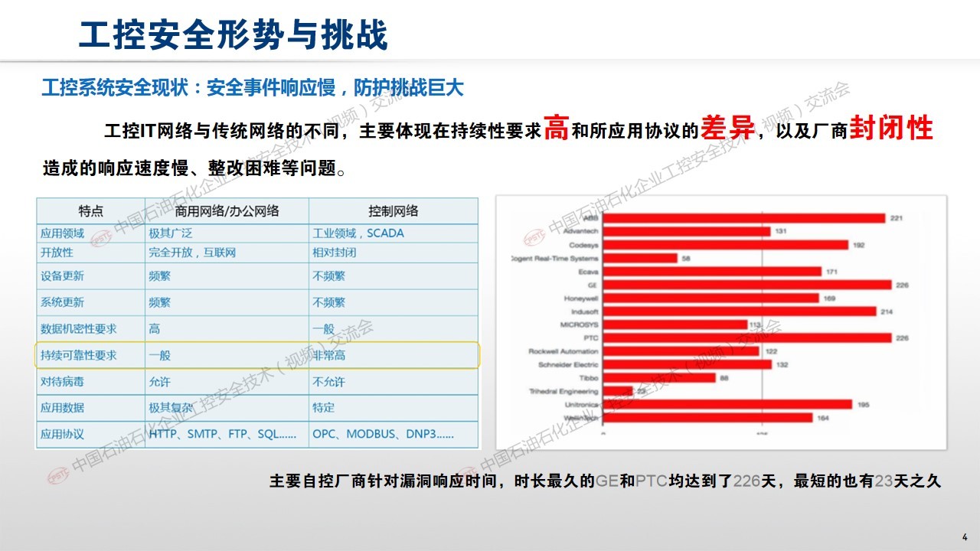Select the Unitronics chart label
The width and height of the screenshot is (980, 551).
[x=581, y=404]
